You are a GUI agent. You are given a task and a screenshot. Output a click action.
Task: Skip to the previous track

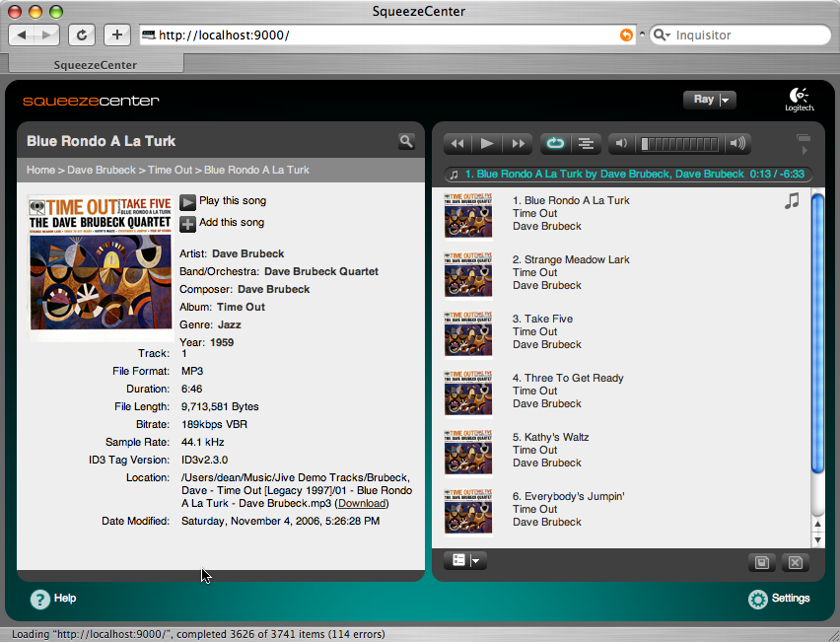[x=457, y=143]
